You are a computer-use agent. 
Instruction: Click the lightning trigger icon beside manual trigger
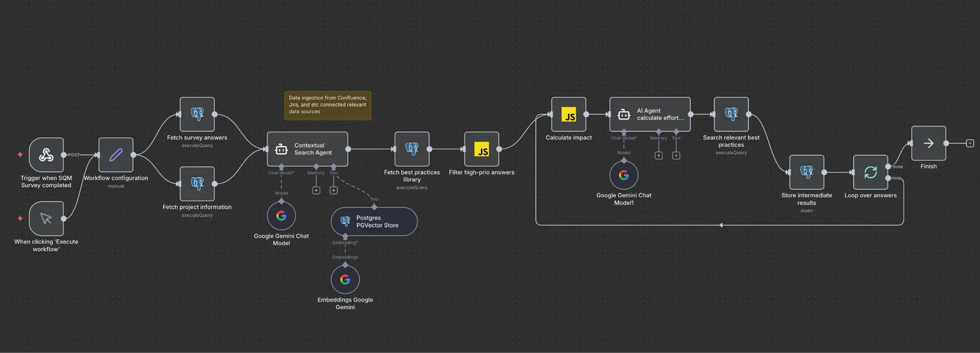pyautogui.click(x=20, y=218)
